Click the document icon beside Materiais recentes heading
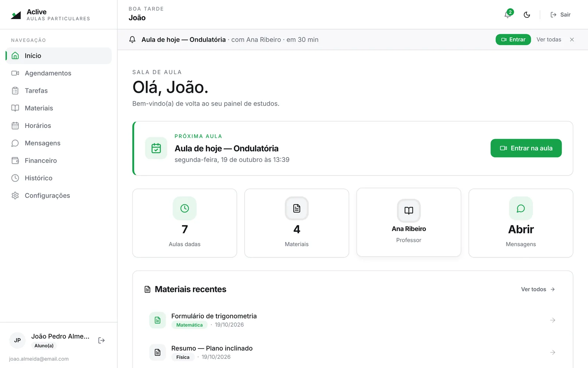Screen dimensions: 588x368 147,289
